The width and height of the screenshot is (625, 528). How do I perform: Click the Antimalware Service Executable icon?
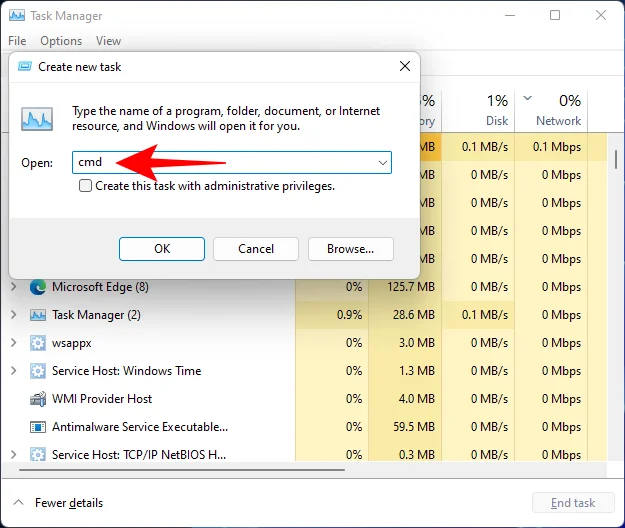pos(38,427)
